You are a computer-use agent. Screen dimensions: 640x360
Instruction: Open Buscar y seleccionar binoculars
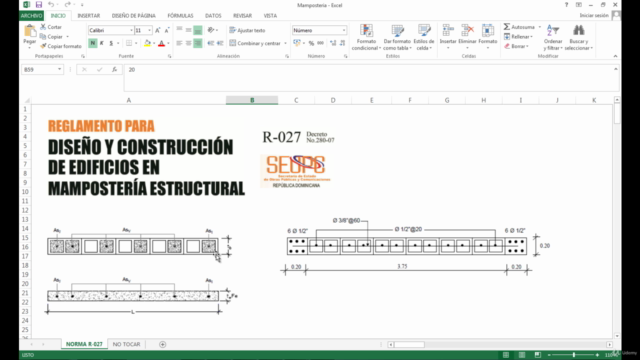click(x=578, y=37)
